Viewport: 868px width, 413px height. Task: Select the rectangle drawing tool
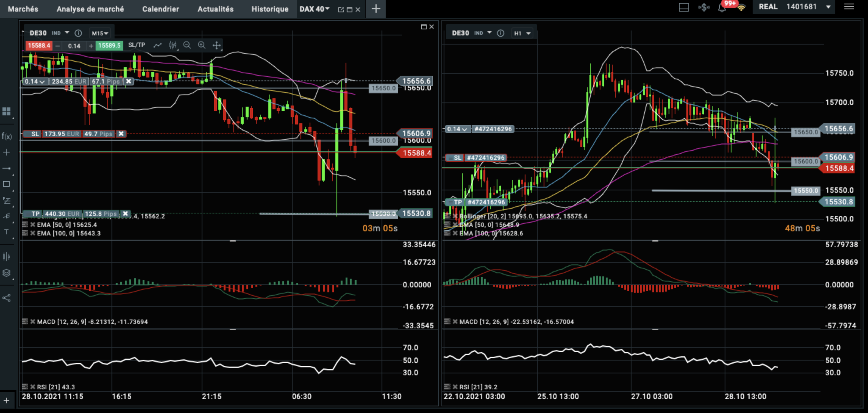coord(6,184)
